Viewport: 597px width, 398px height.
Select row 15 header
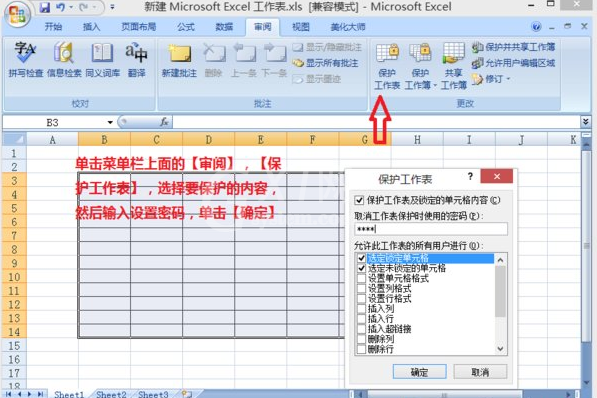pyautogui.click(x=14, y=346)
